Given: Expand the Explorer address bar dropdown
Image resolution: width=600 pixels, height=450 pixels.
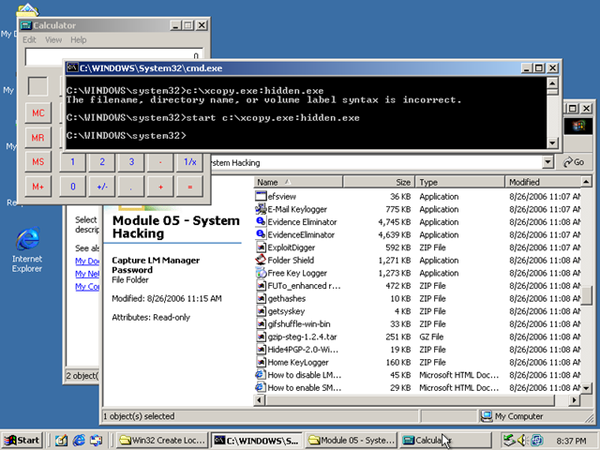Looking at the screenshot, I should click(x=548, y=162).
